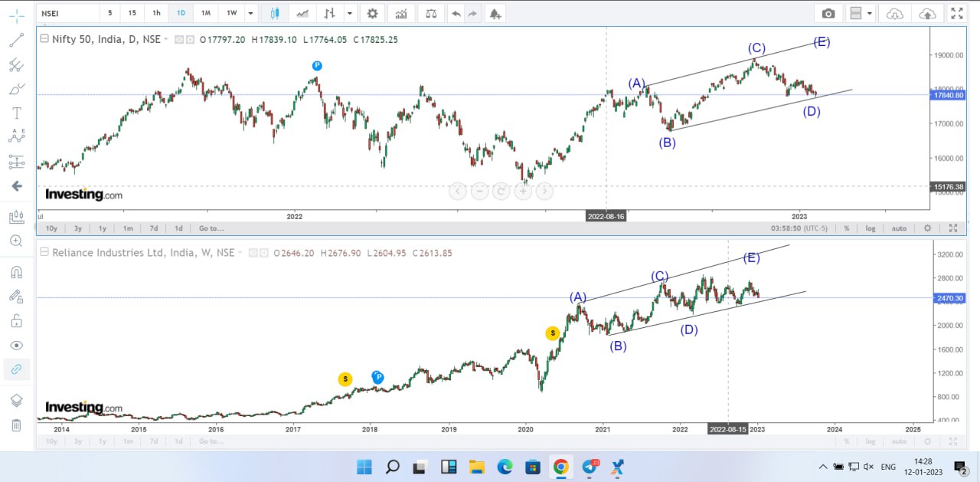Switch to the 5 minute interval
Screen dimensions: 980x482
109,13
